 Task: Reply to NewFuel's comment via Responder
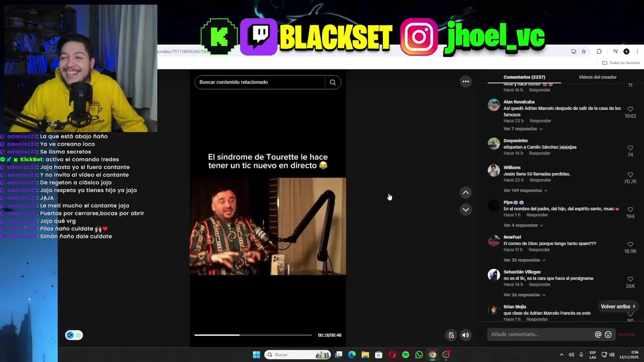tap(539, 250)
